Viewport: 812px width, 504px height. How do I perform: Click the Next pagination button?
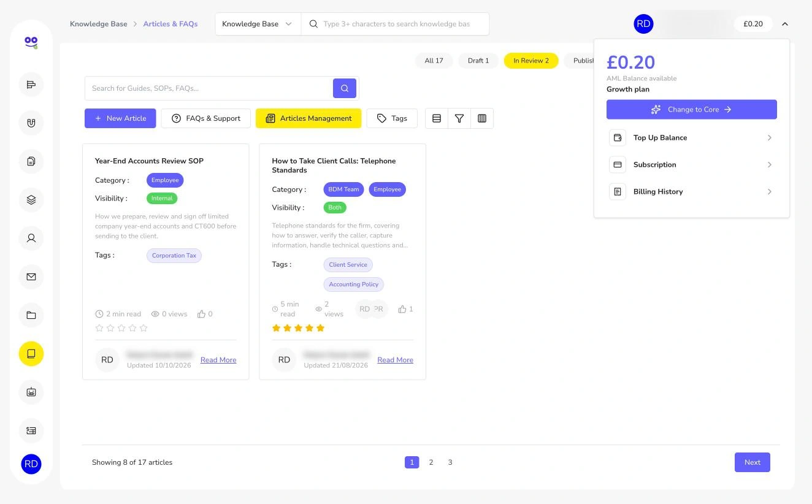click(x=752, y=462)
